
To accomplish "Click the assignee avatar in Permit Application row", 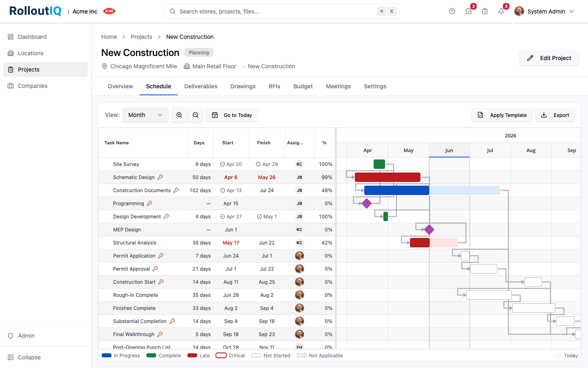I will pyautogui.click(x=299, y=256).
